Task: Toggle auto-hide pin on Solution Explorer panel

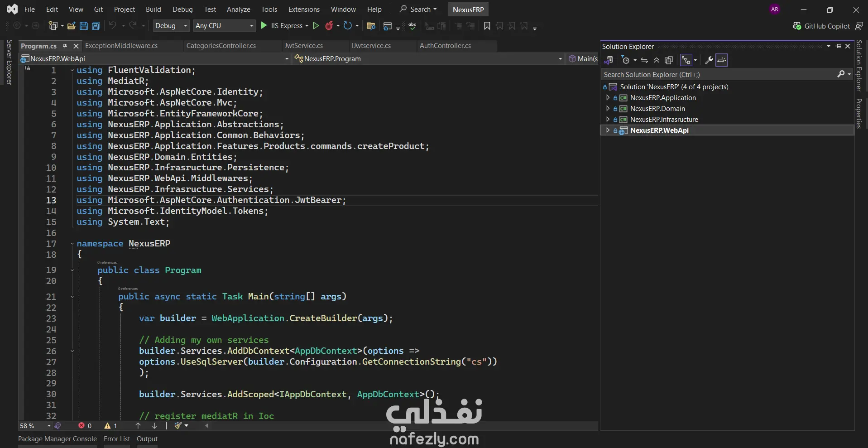Action: pyautogui.click(x=839, y=46)
